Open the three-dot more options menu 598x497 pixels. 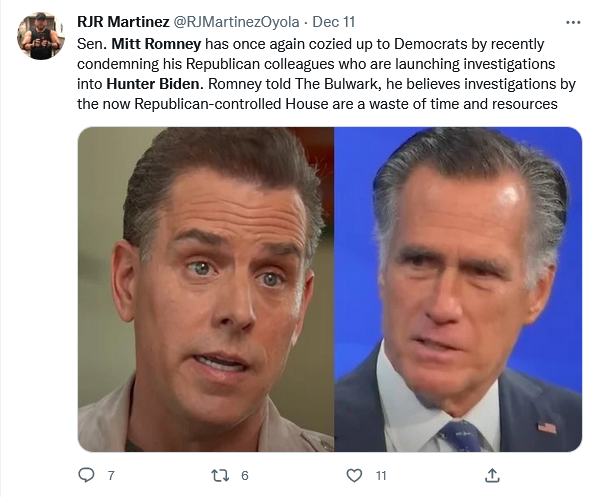click(x=573, y=23)
